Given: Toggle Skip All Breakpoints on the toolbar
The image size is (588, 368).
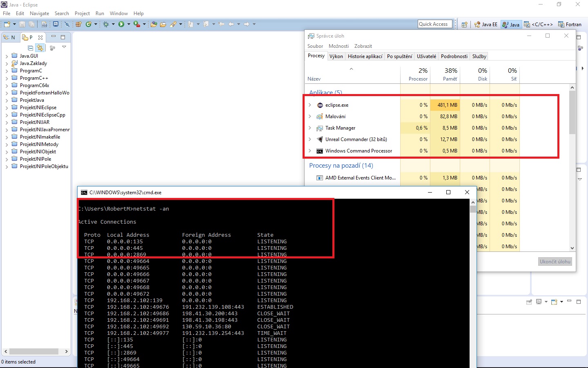Looking at the screenshot, I should (67, 24).
